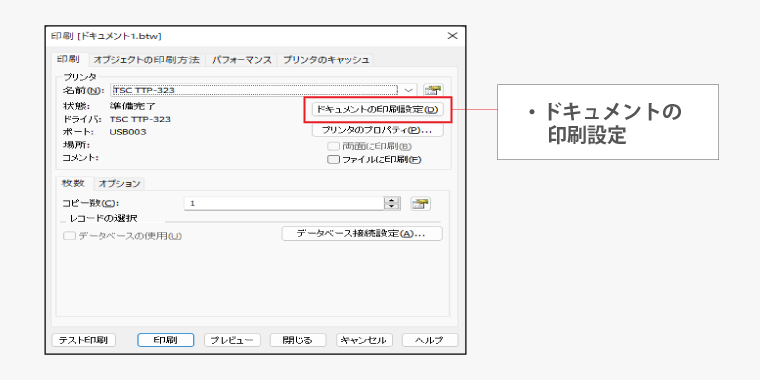Select the 印刷 tab at top
Viewport: 760px width, 380px height.
tap(68, 59)
